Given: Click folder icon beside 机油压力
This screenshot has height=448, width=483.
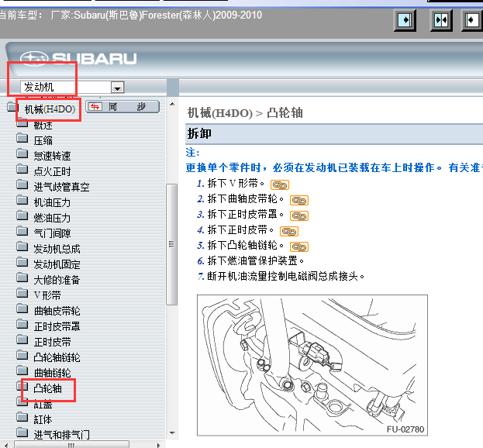Looking at the screenshot, I should click(22, 200).
